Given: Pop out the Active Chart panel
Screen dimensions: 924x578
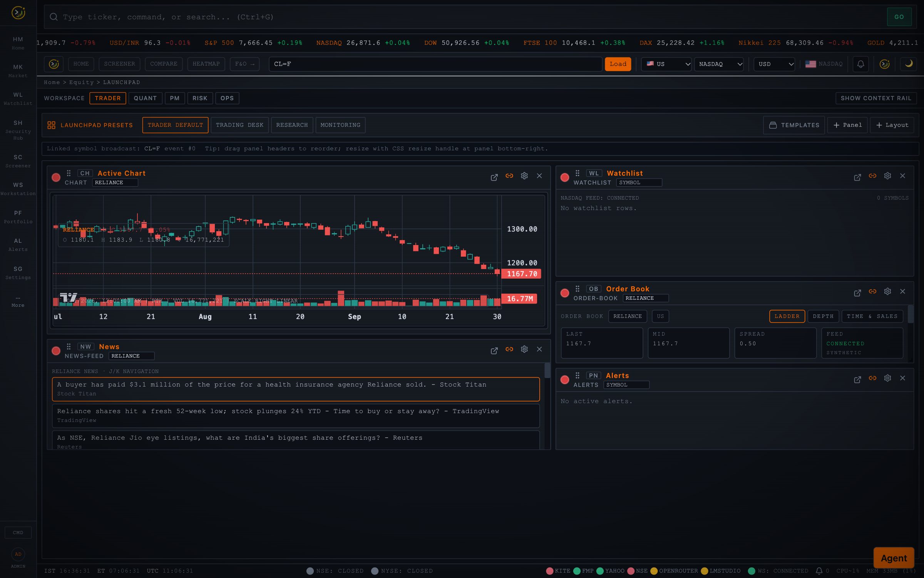Looking at the screenshot, I should click(494, 177).
